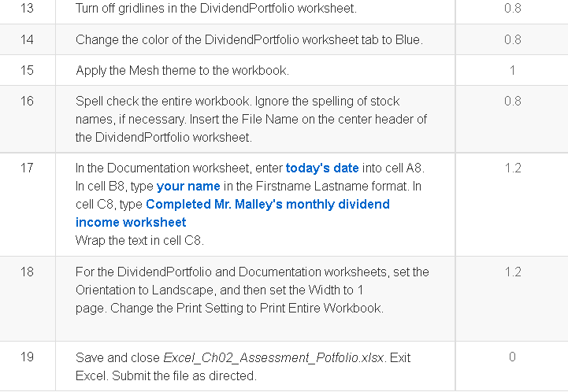Click the italic Excel_Ch02_Assessment_Potfolio.xlsx file name
Image resolution: width=568 pixels, height=392 pixels.
click(x=273, y=358)
